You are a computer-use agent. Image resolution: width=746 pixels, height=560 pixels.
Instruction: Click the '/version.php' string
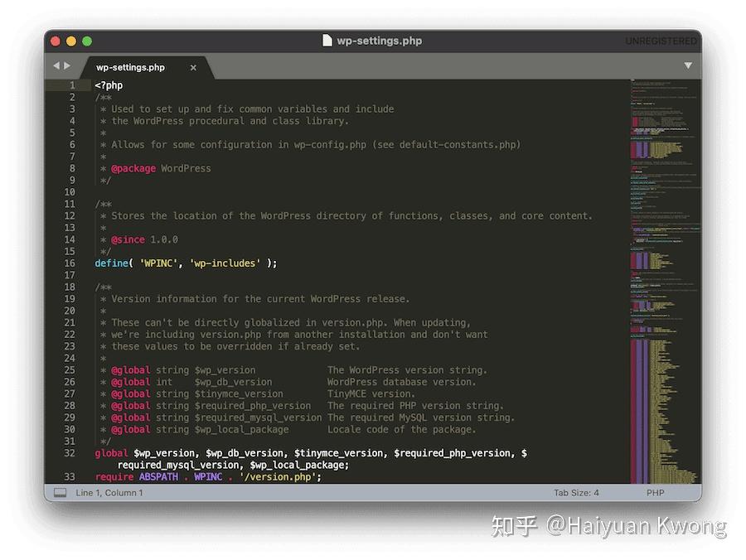[x=278, y=477]
